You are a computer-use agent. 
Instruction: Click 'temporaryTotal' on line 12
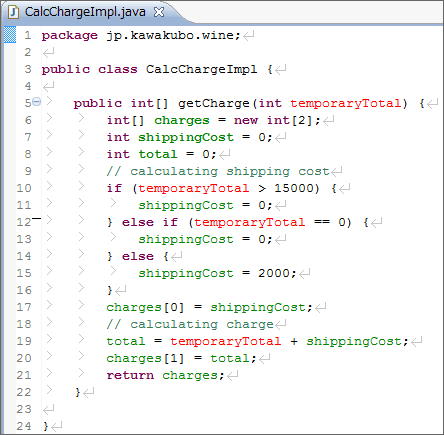point(250,222)
